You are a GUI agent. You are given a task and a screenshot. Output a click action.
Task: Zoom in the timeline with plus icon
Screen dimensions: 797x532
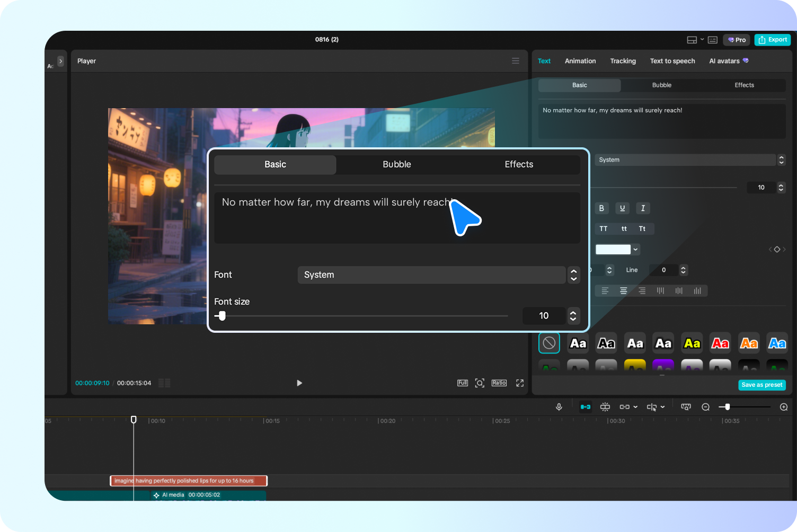[784, 407]
